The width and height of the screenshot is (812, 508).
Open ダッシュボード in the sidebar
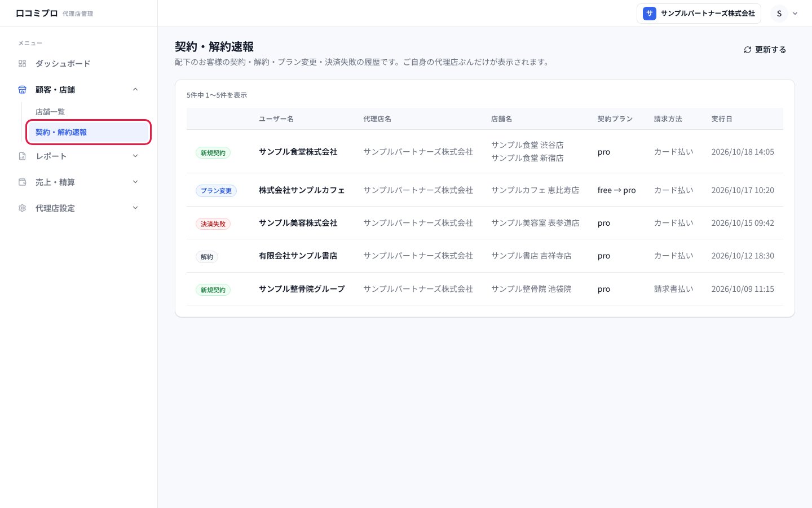click(78, 64)
